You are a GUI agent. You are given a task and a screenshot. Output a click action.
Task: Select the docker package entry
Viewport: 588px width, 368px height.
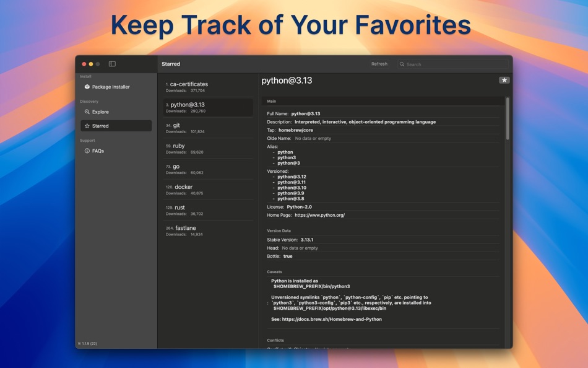coord(208,190)
